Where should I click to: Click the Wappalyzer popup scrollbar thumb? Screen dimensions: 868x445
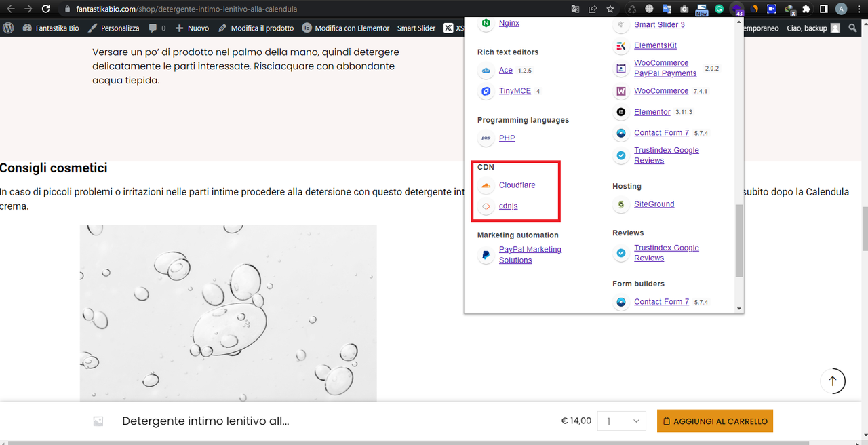[x=739, y=240]
